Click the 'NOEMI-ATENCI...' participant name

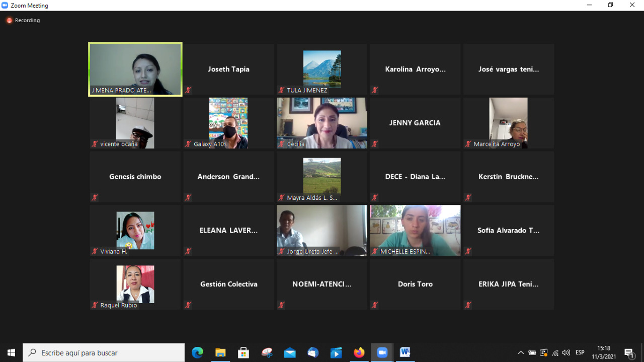coord(322,284)
